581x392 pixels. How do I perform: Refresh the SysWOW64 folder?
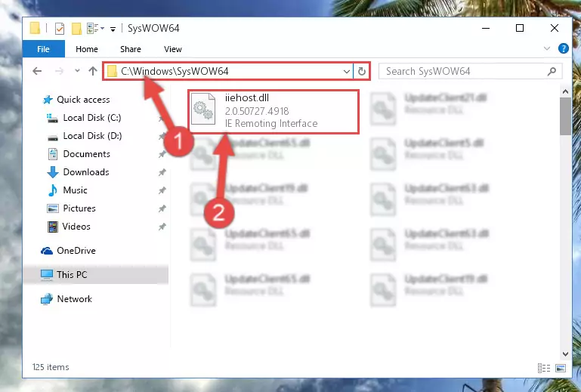(x=362, y=71)
